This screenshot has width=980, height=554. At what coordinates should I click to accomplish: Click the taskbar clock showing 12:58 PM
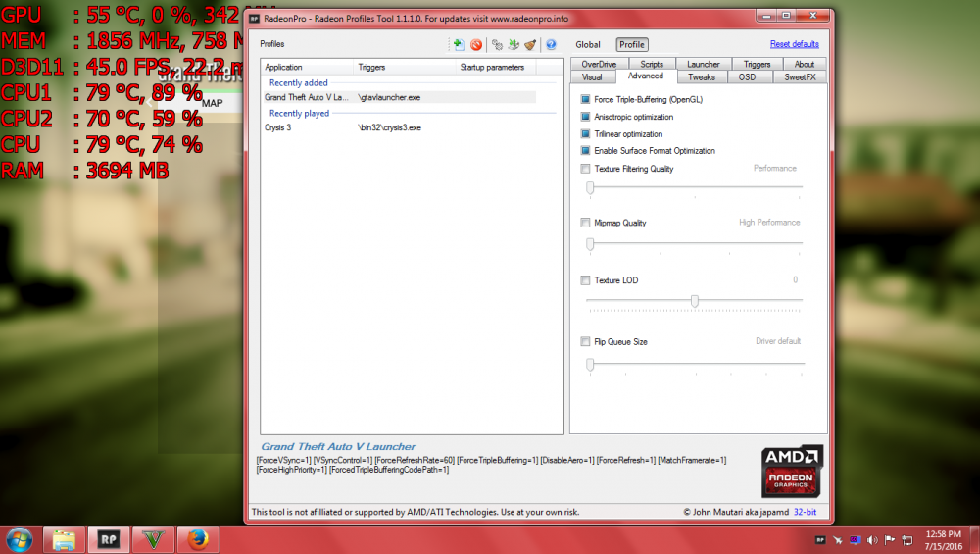pos(943,540)
